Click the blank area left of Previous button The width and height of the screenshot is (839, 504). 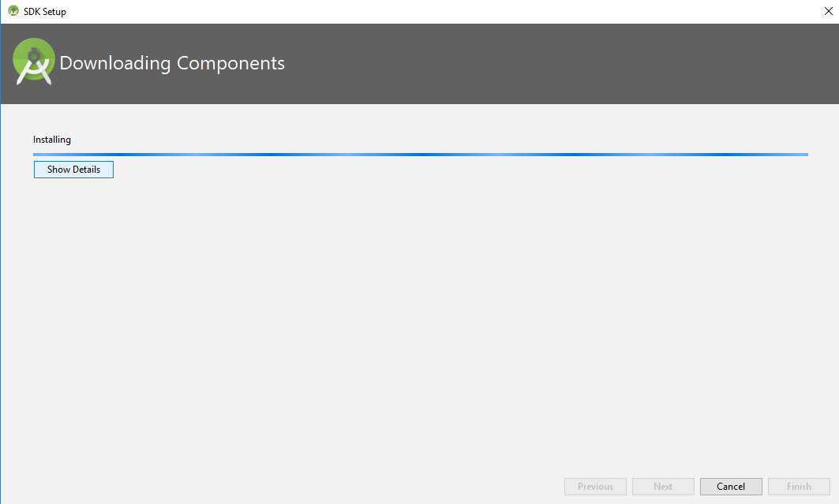pyautogui.click(x=316, y=487)
